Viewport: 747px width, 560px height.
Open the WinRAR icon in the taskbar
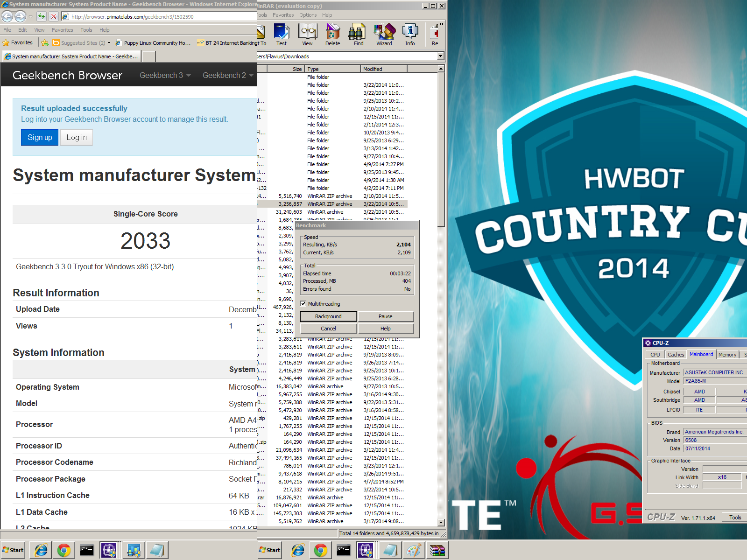click(x=437, y=550)
